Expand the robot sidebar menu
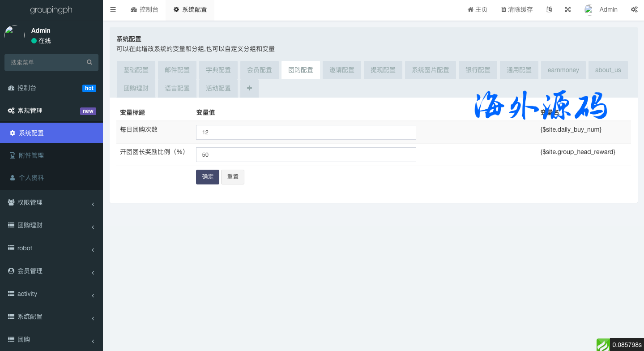The image size is (644, 351). [x=51, y=248]
